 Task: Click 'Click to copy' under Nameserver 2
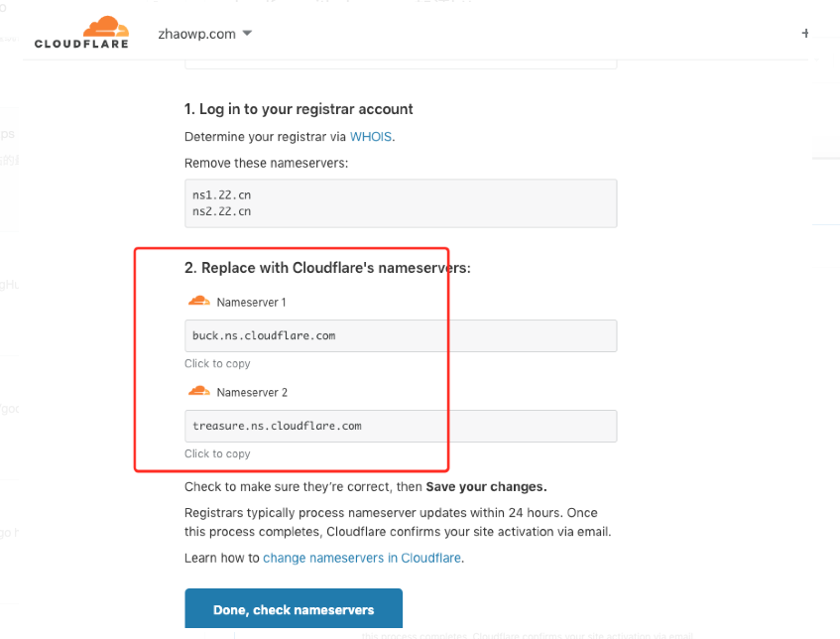tap(217, 453)
